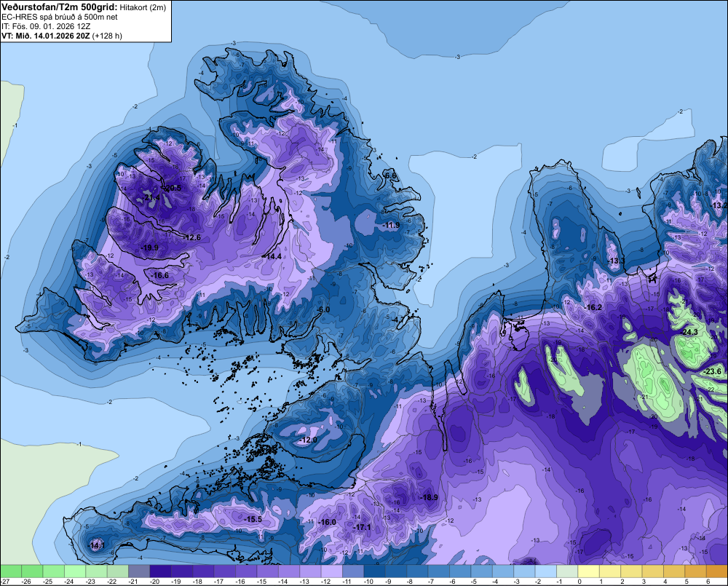The image size is (728, 586).
Task: Pick the -6.6 value near the coast
Action: point(390,175)
